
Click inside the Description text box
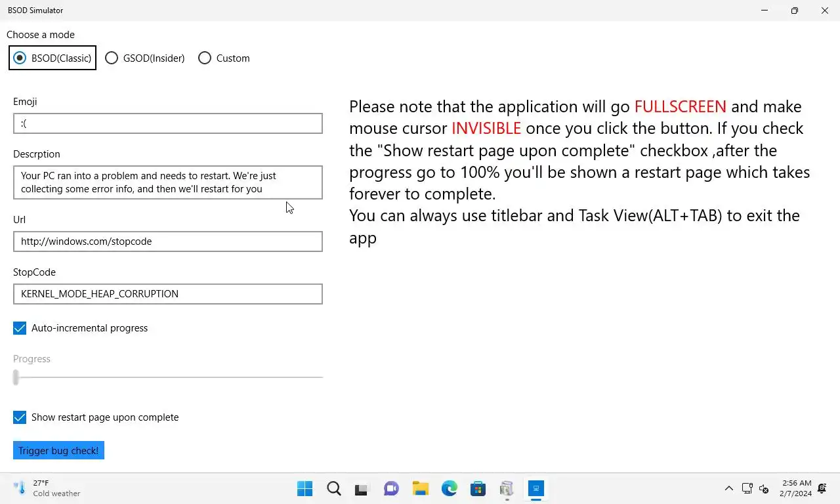point(168,182)
